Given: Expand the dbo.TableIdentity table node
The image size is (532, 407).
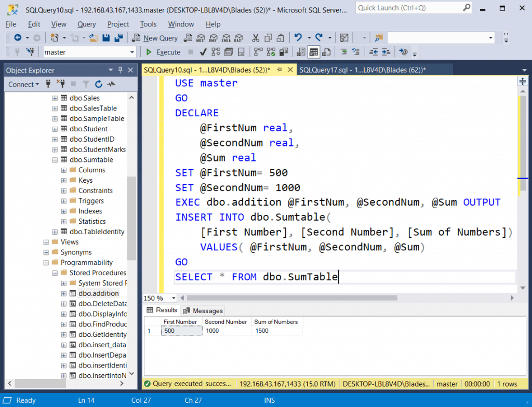Looking at the screenshot, I should 55,232.
